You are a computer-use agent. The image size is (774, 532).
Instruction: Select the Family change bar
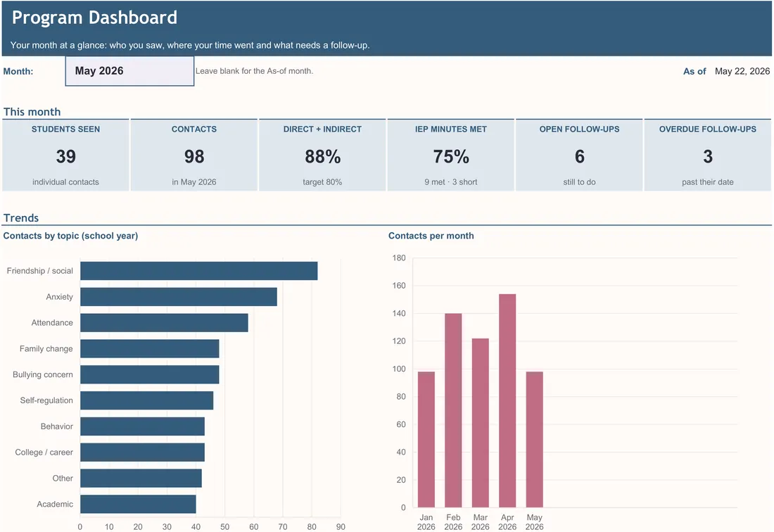pyautogui.click(x=150, y=349)
